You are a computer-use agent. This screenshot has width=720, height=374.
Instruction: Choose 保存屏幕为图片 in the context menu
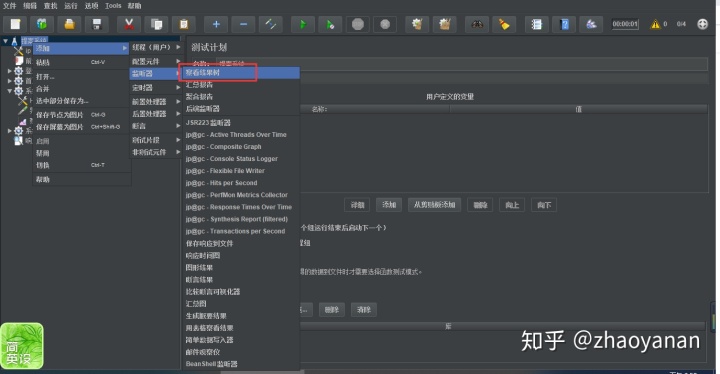click(x=81, y=127)
